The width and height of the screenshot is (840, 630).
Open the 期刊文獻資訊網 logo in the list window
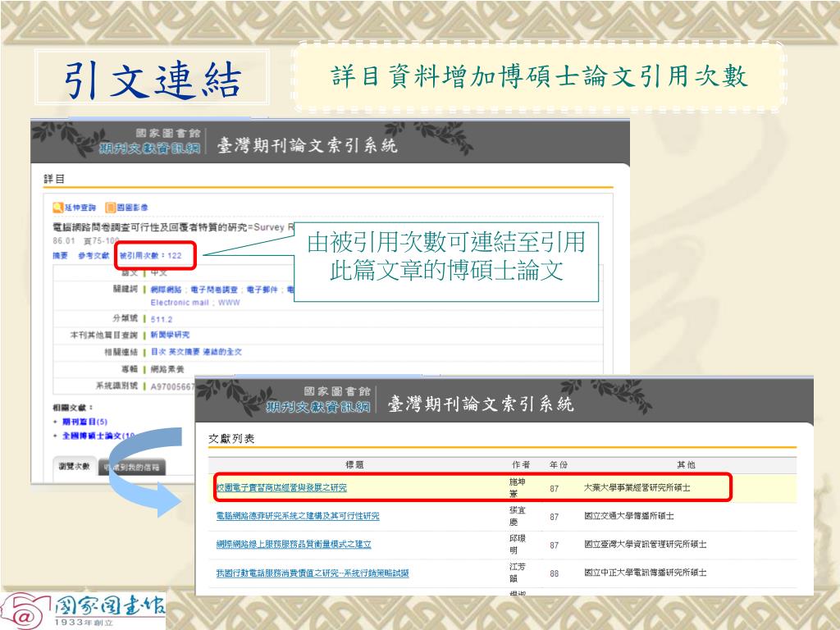pos(318,406)
